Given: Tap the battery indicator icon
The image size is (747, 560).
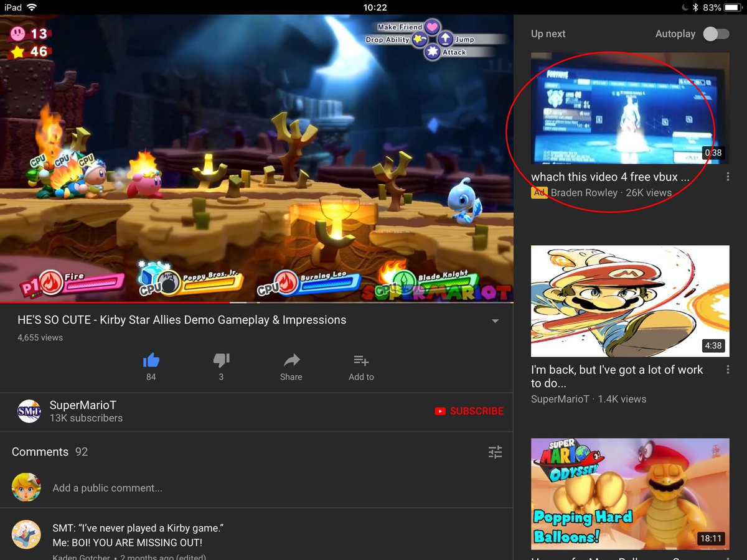Looking at the screenshot, I should point(733,7).
